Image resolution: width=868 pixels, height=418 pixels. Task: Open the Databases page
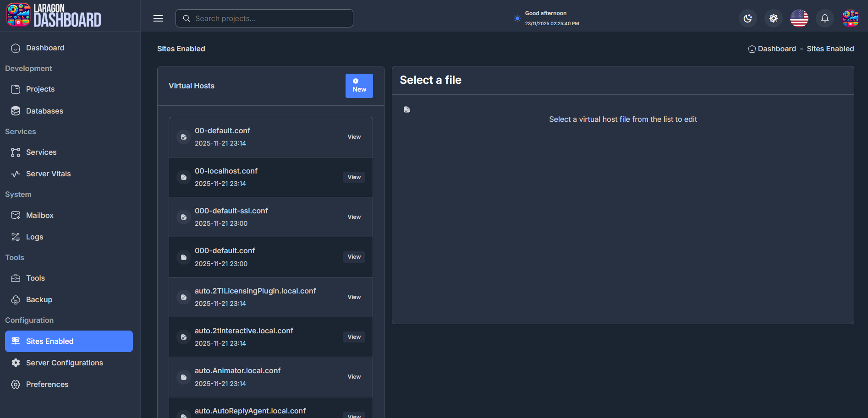[44, 111]
